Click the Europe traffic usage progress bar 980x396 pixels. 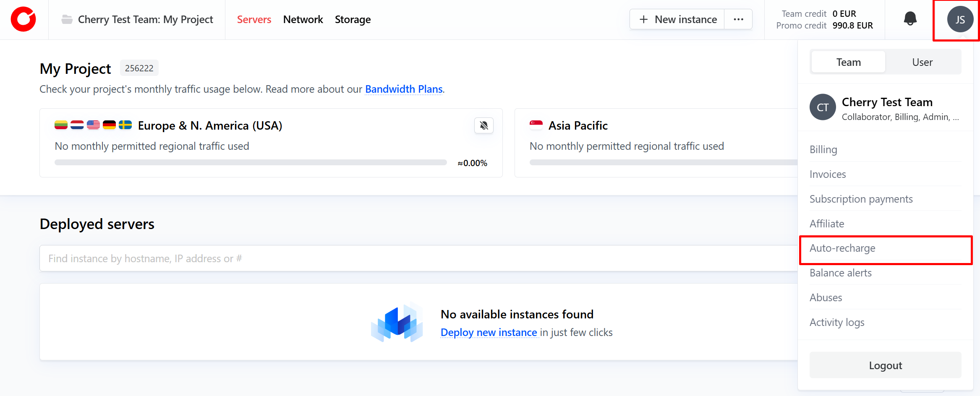(250, 162)
